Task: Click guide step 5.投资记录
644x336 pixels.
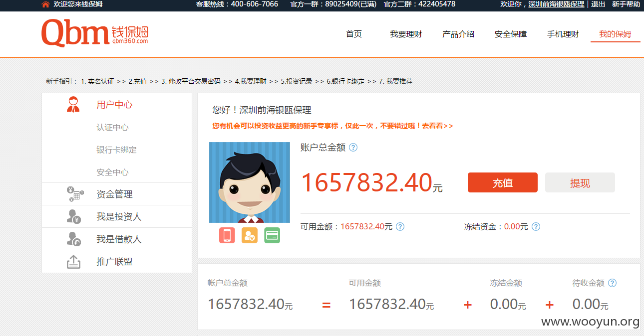Action: coord(297,81)
